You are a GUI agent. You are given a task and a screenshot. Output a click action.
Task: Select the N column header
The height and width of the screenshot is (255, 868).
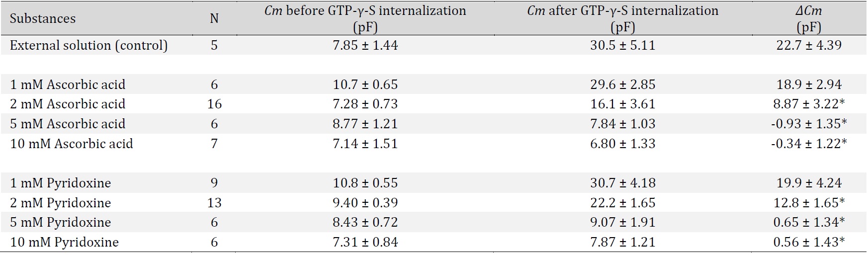(214, 19)
